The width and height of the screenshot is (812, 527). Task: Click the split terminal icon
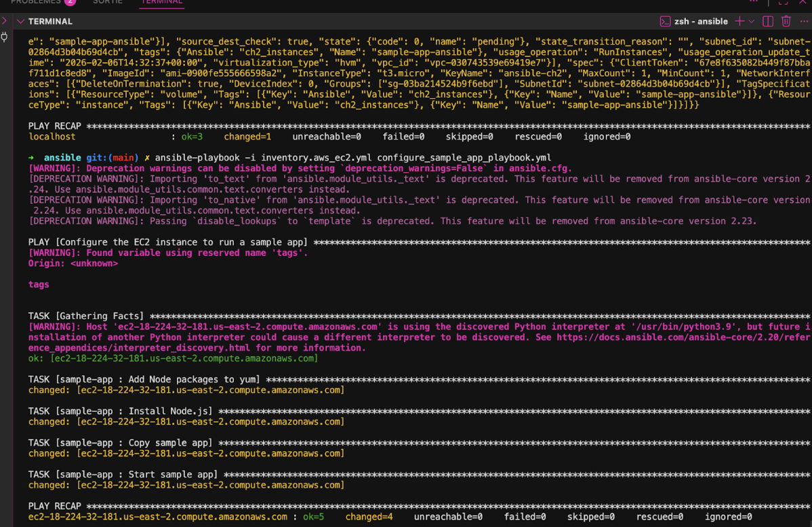(768, 22)
